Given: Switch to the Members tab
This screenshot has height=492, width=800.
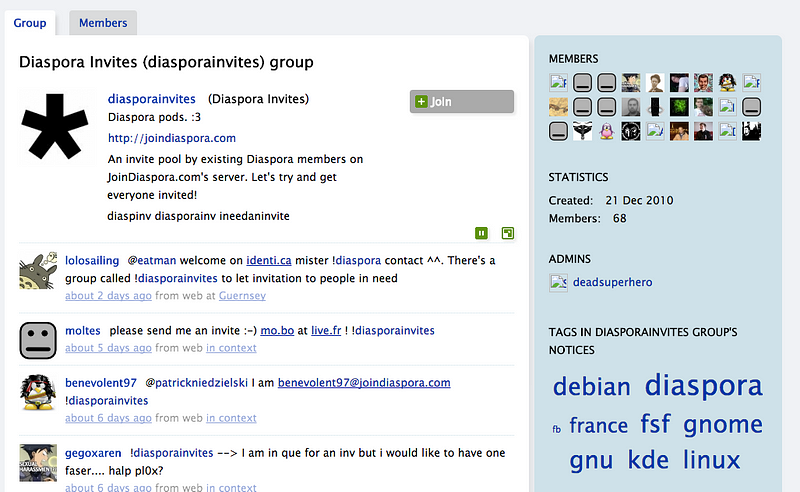Looking at the screenshot, I should (103, 23).
